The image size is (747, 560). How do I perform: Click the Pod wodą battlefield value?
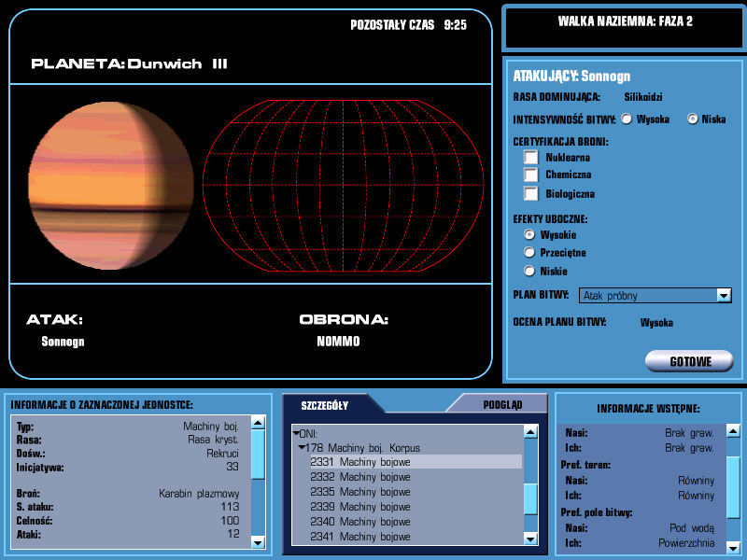coord(692,528)
